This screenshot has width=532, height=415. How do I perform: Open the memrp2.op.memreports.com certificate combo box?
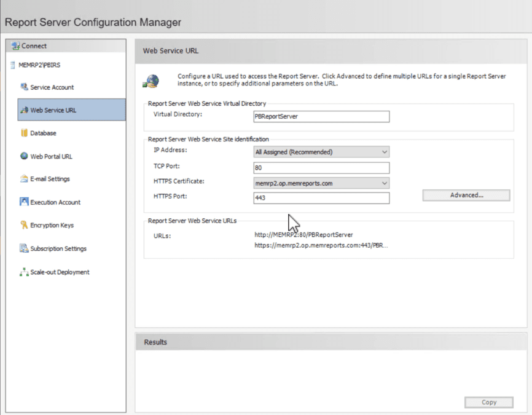pos(321,183)
